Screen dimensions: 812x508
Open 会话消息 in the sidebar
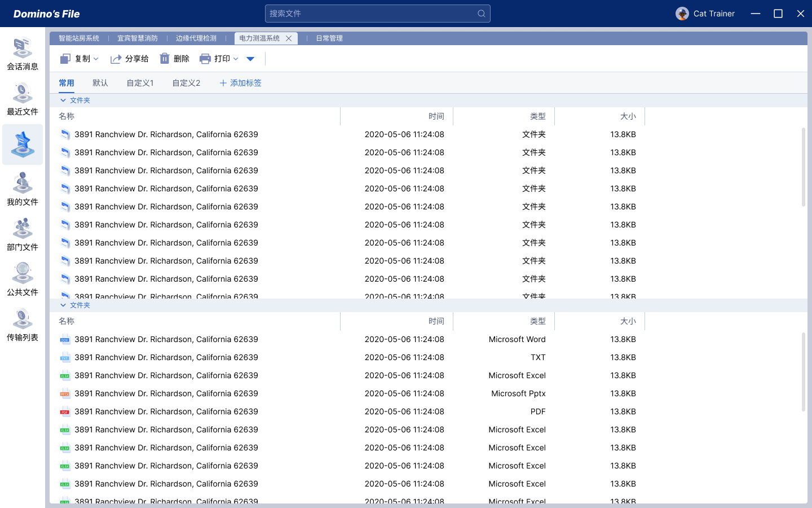tap(23, 54)
